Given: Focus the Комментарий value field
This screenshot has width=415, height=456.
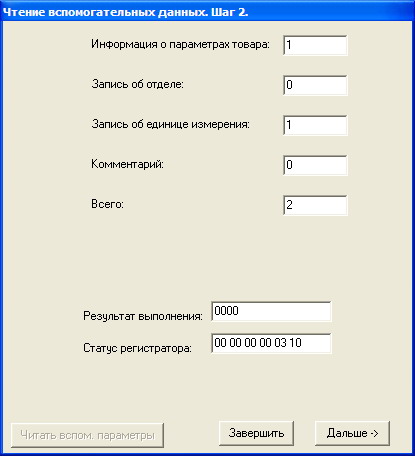Looking at the screenshot, I should 315,165.
